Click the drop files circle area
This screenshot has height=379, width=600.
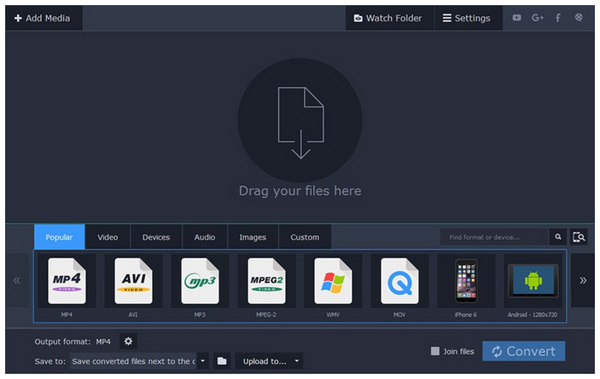point(300,121)
